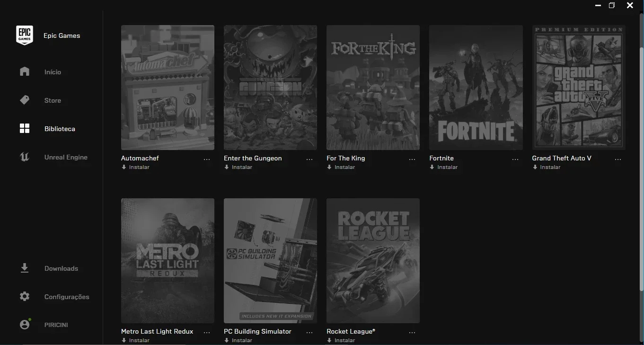This screenshot has height=345, width=644.
Task: Click the Biblioteca grid icon
Action: (x=25, y=128)
